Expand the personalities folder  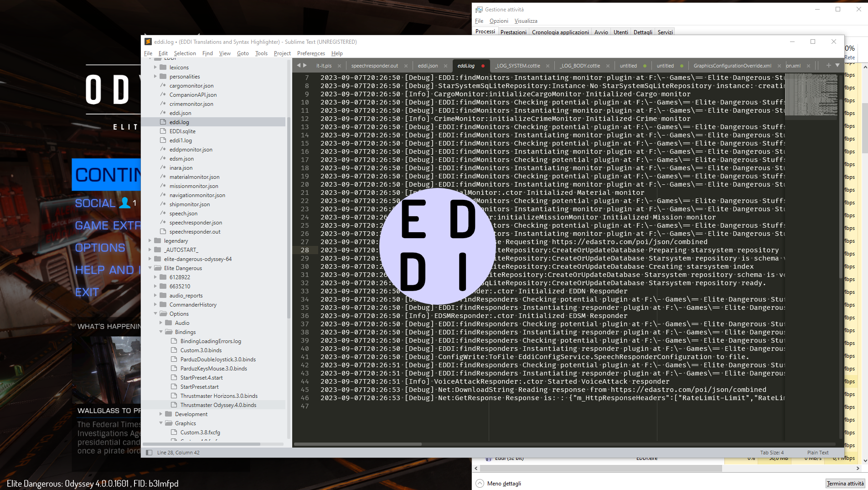click(155, 76)
